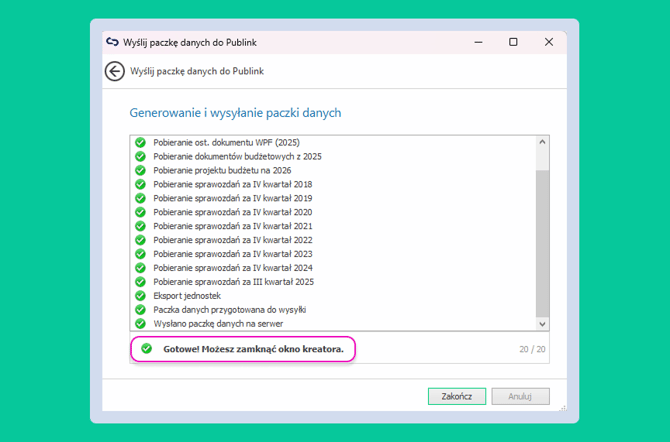This screenshot has width=670, height=442.
Task: Select 'Pobieranie sprawozdań za IV kwartał 2021' row
Action: [232, 226]
